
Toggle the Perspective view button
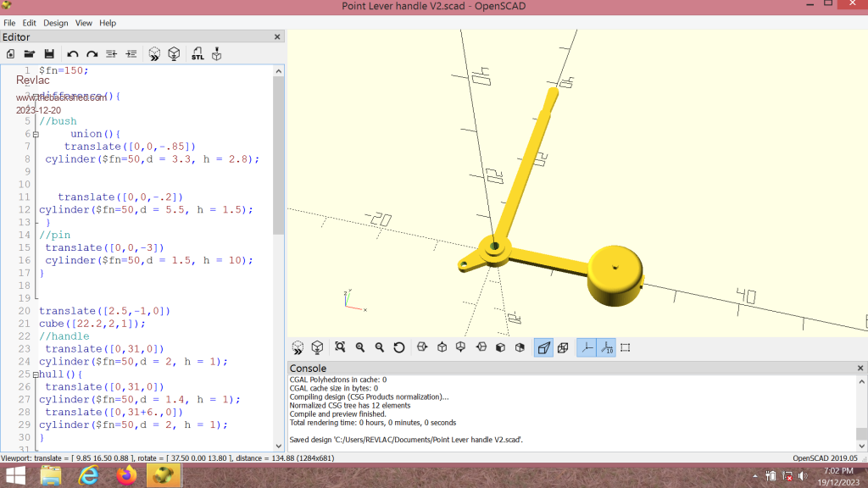coord(543,347)
